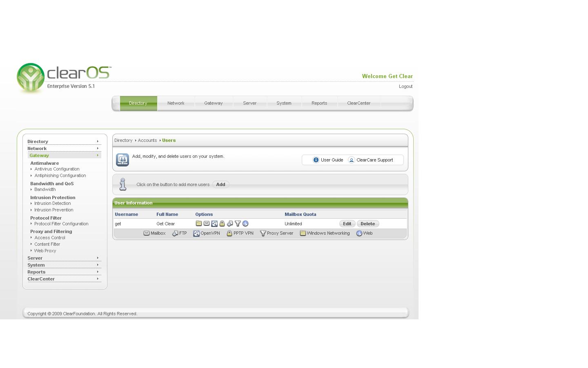
Task: Click the Proxy Server funnel icon in the legend
Action: coord(263,233)
